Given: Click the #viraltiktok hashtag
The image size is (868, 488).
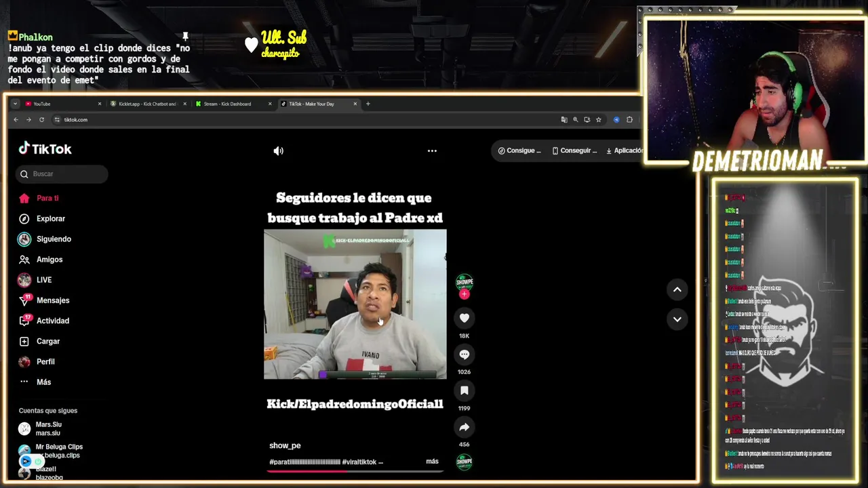Looking at the screenshot, I should [x=359, y=462].
